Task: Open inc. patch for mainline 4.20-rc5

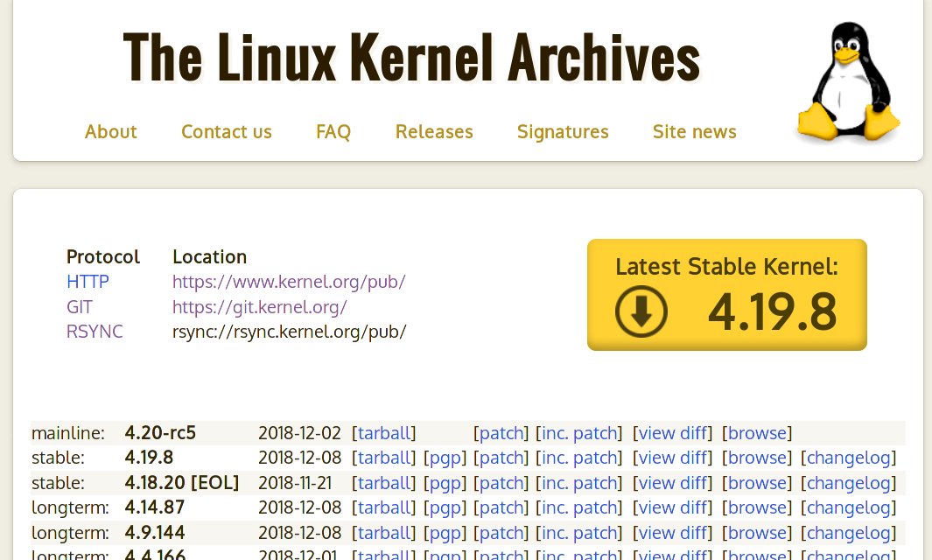Action: point(579,433)
